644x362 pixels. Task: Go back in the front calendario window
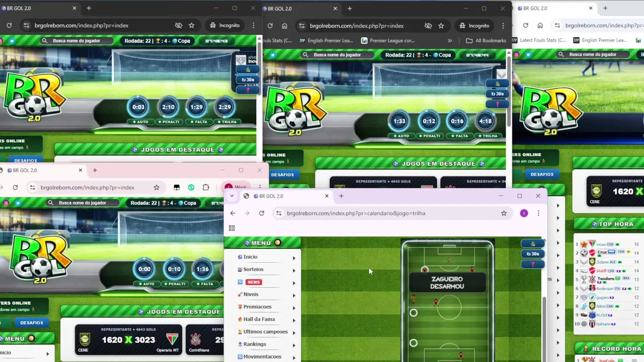[x=232, y=213]
